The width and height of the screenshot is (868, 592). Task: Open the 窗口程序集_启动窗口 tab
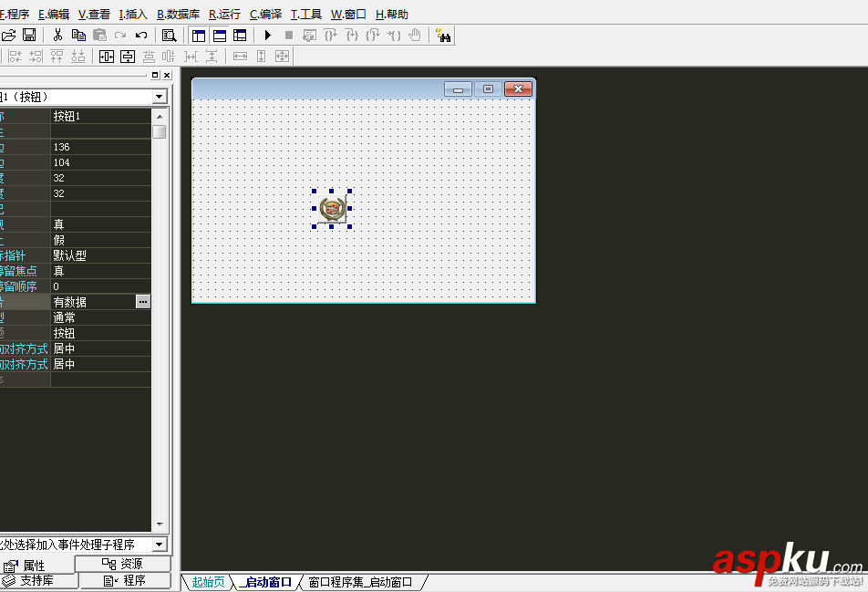pos(360,582)
